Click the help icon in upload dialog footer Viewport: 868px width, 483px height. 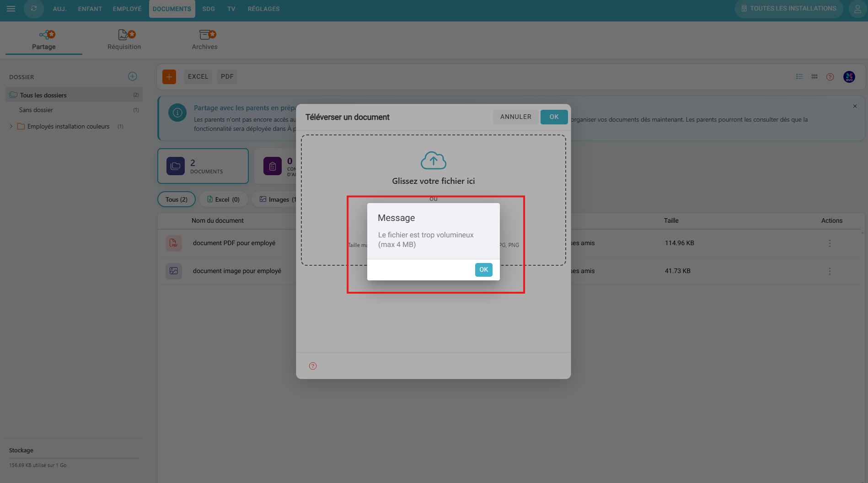[x=313, y=366]
